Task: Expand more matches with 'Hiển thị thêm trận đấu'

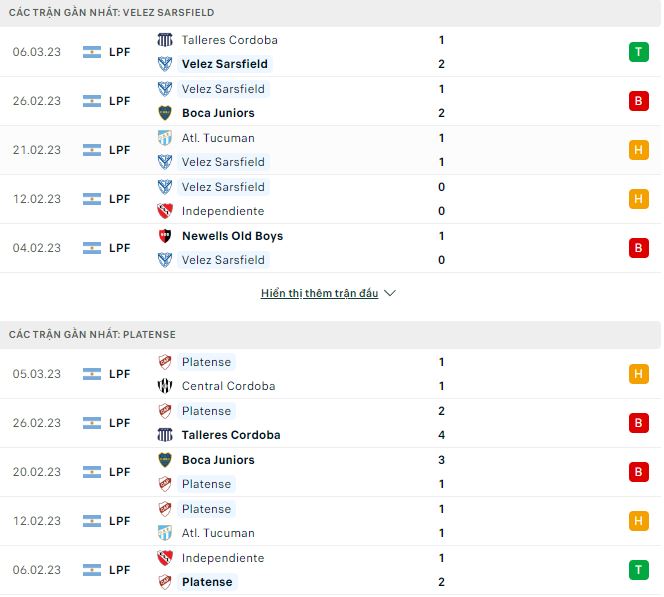Action: tap(320, 293)
